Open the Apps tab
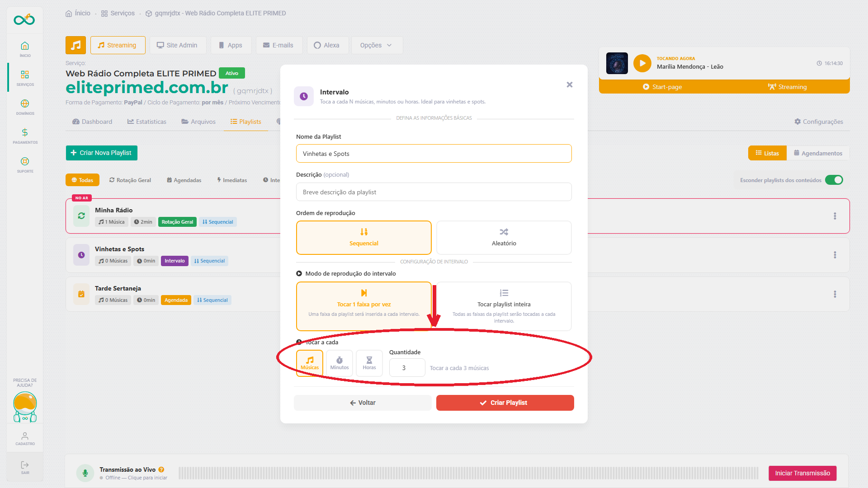Screen dimensions: 868x488 pyautogui.click(x=231, y=45)
